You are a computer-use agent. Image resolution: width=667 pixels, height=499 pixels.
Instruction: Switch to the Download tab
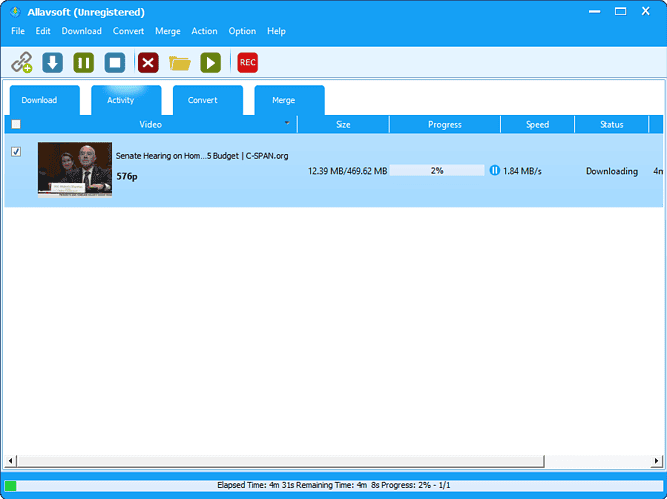45,100
